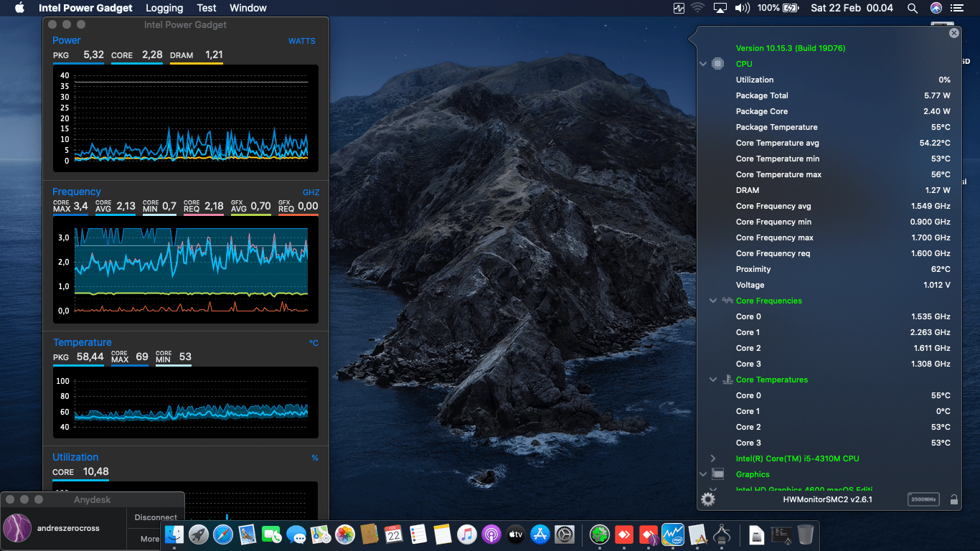The height and width of the screenshot is (551, 980).
Task: Click the Core Frequencies waveform icon
Action: pyautogui.click(x=727, y=301)
